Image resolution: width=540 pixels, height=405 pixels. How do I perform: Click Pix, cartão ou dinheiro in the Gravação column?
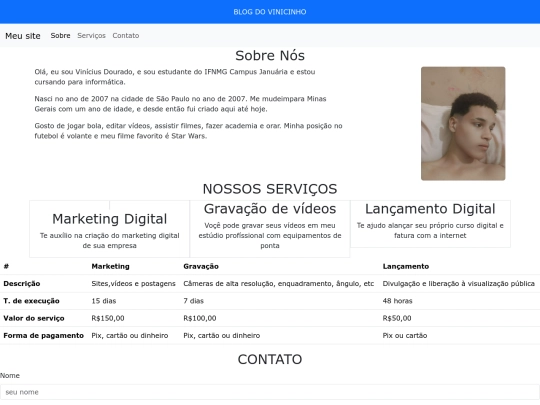pos(221,335)
